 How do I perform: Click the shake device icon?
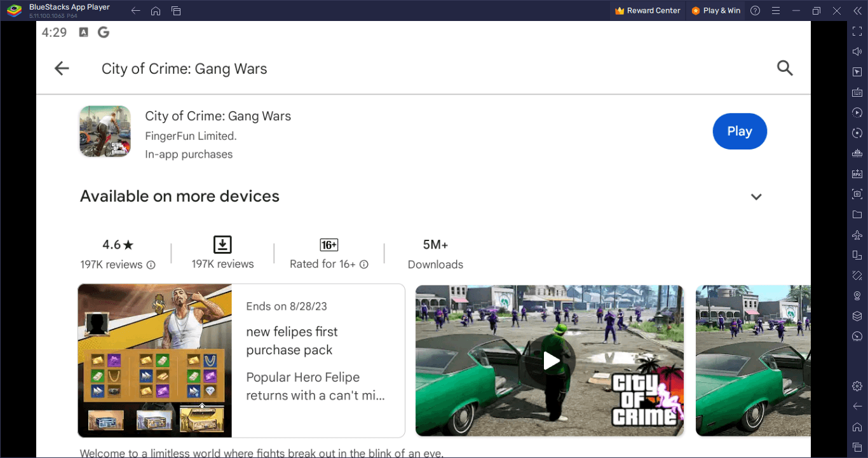point(857,275)
